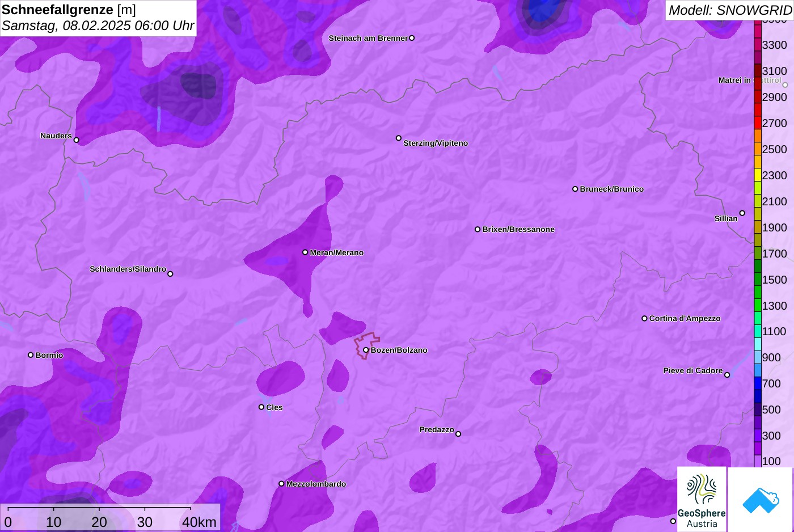The height and width of the screenshot is (532, 794).
Task: Click the orange legend swatch at 2500
Action: pos(758,149)
